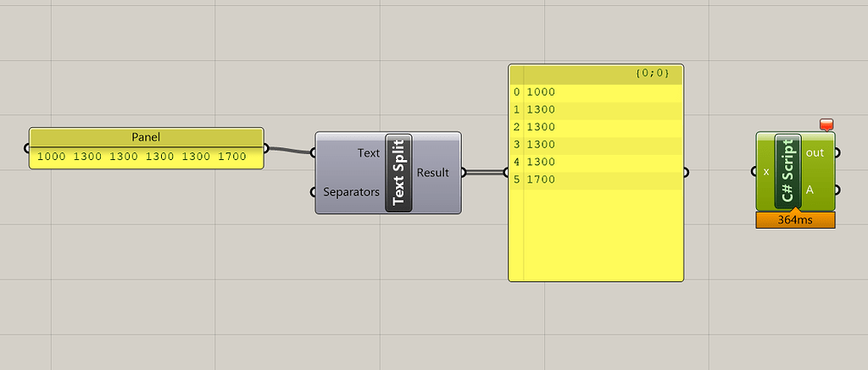Click the output panel's right grip
The image size is (868, 370).
coord(686,173)
